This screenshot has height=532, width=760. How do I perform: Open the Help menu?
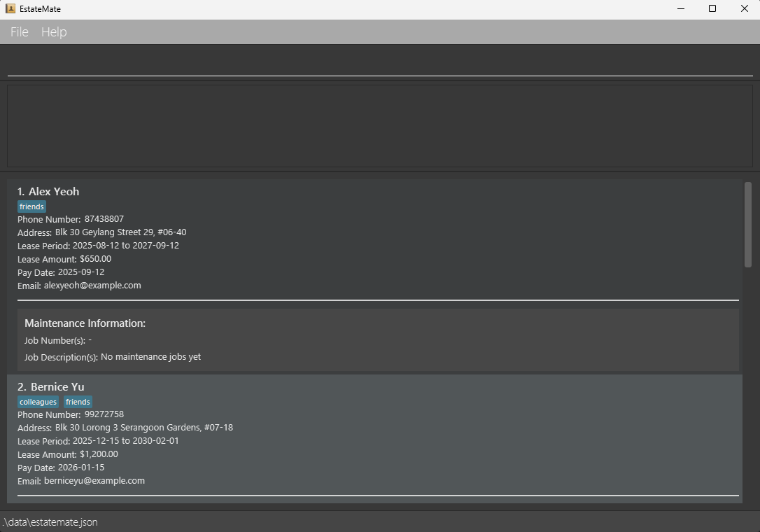(54, 32)
